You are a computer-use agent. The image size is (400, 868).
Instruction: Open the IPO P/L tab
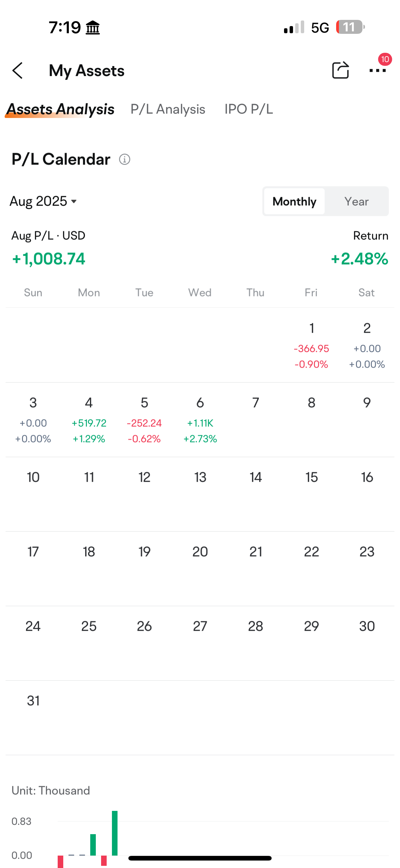tap(249, 109)
